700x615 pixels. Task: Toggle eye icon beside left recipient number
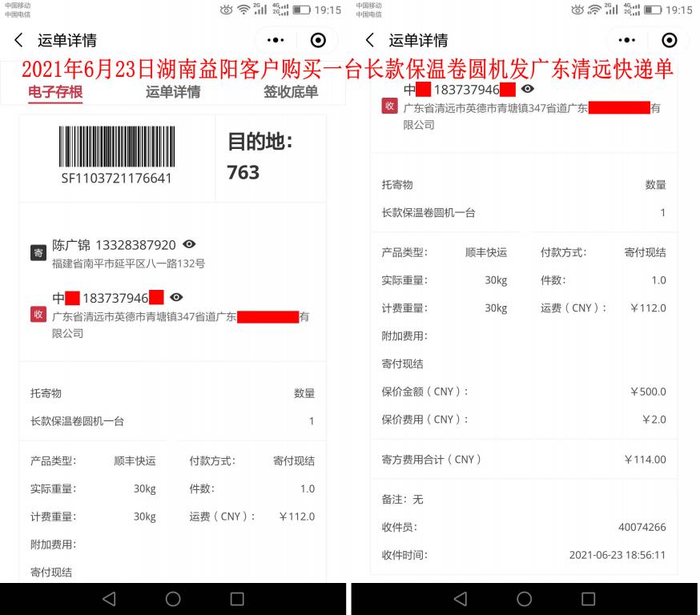[175, 296]
